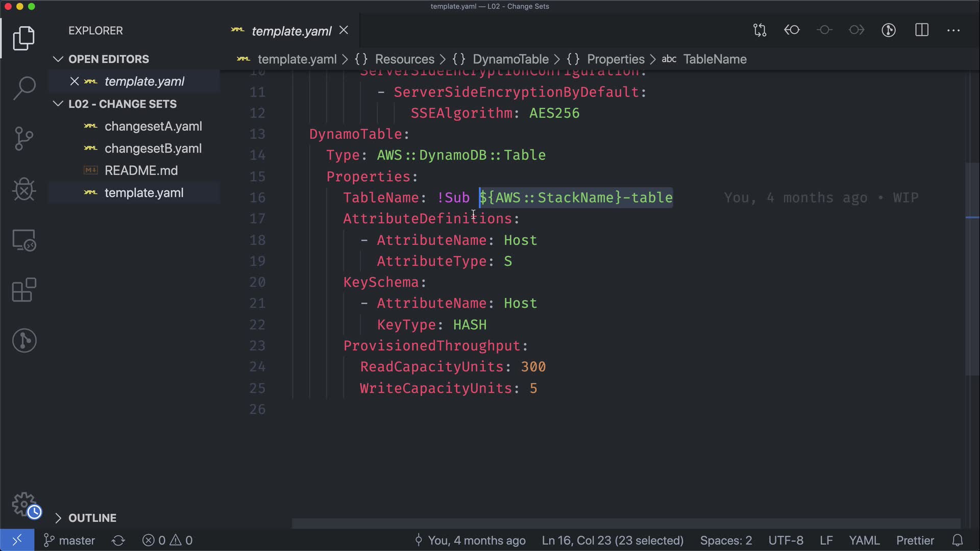This screenshot has height=551, width=980.
Task: Select the template.yaml editor tab
Action: [291, 31]
